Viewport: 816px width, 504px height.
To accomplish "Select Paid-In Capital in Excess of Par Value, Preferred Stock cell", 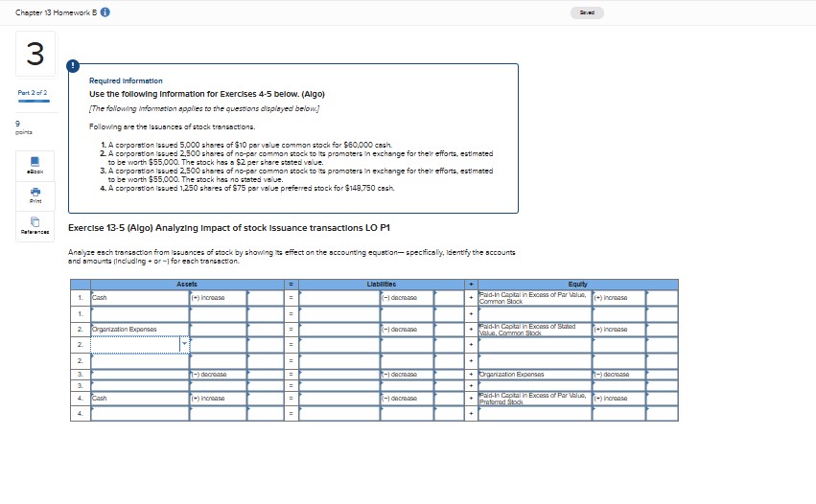I will tap(535, 399).
